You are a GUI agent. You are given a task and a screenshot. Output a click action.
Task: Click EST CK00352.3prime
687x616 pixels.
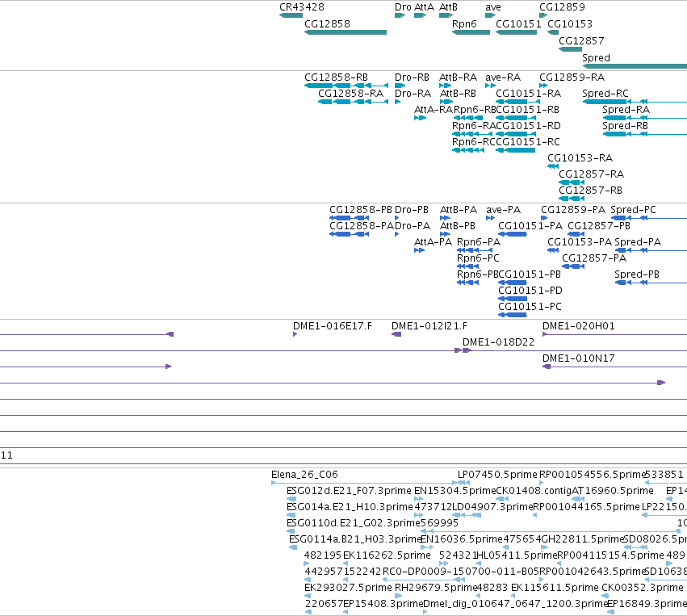[605, 596]
